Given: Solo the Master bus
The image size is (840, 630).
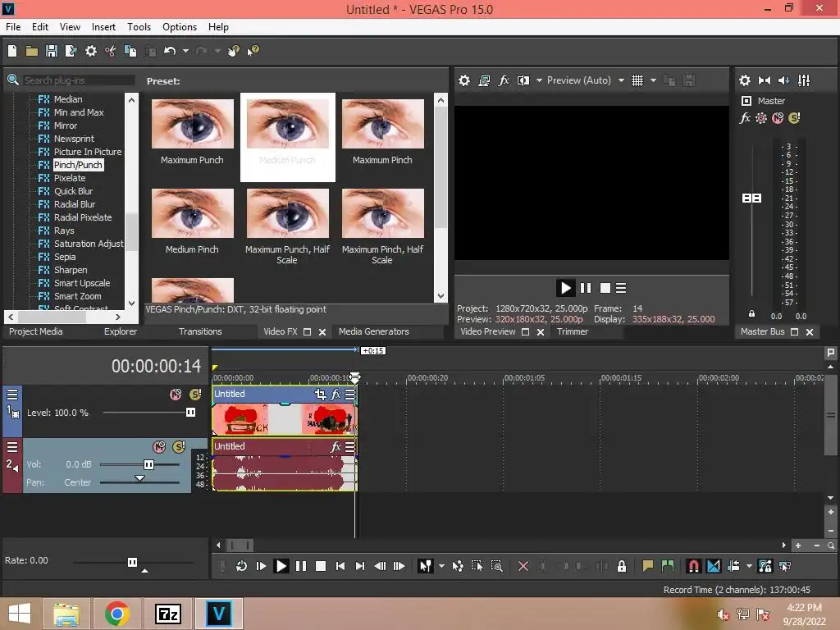Looking at the screenshot, I should click(794, 118).
